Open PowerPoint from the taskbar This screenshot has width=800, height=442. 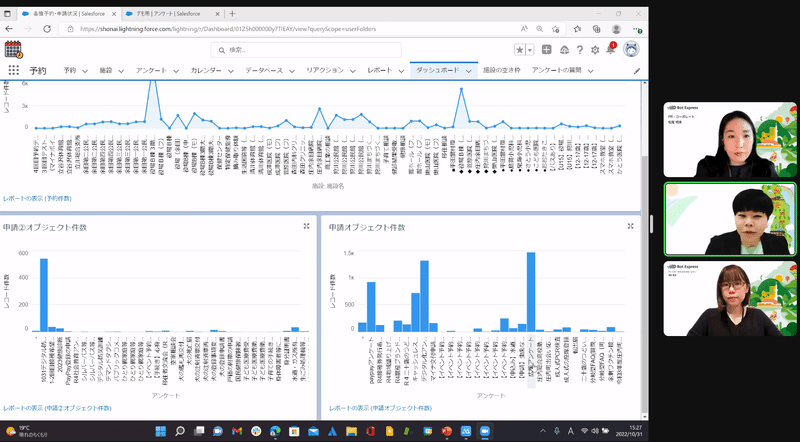(x=447, y=431)
